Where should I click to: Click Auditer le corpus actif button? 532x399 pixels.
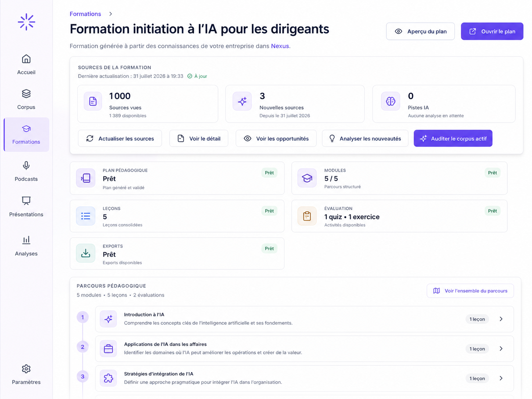pyautogui.click(x=453, y=139)
